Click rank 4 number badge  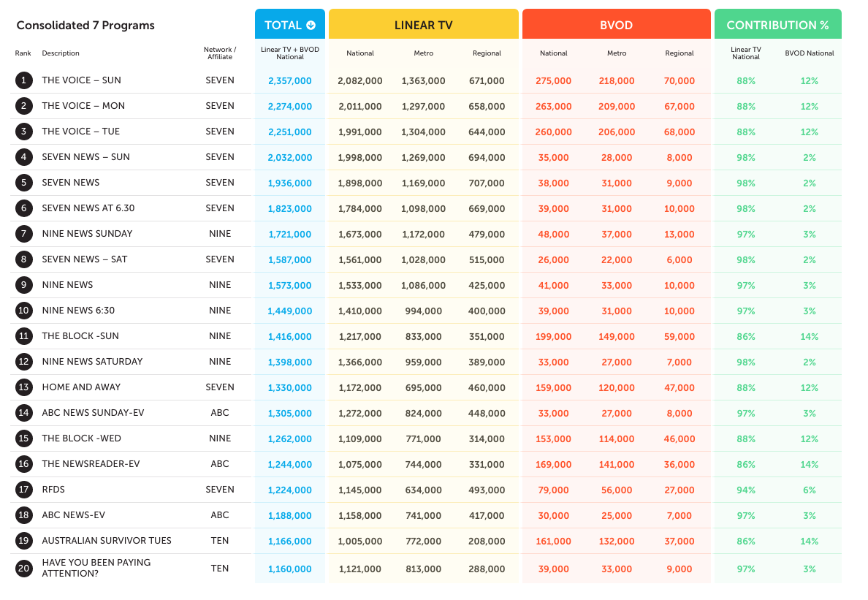pos(24,157)
